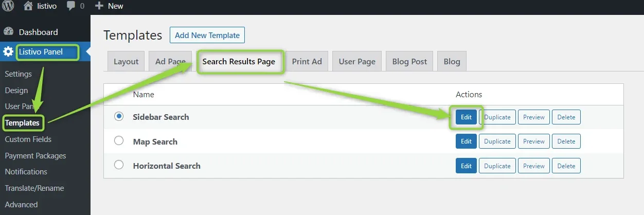The width and height of the screenshot is (644, 215).
Task: Switch to the Print Ad tab
Action: pyautogui.click(x=307, y=61)
